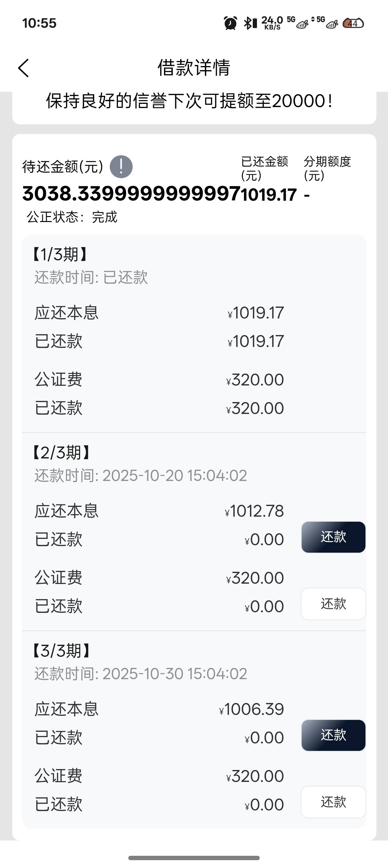Tap the alarm clock status icon

point(230,23)
